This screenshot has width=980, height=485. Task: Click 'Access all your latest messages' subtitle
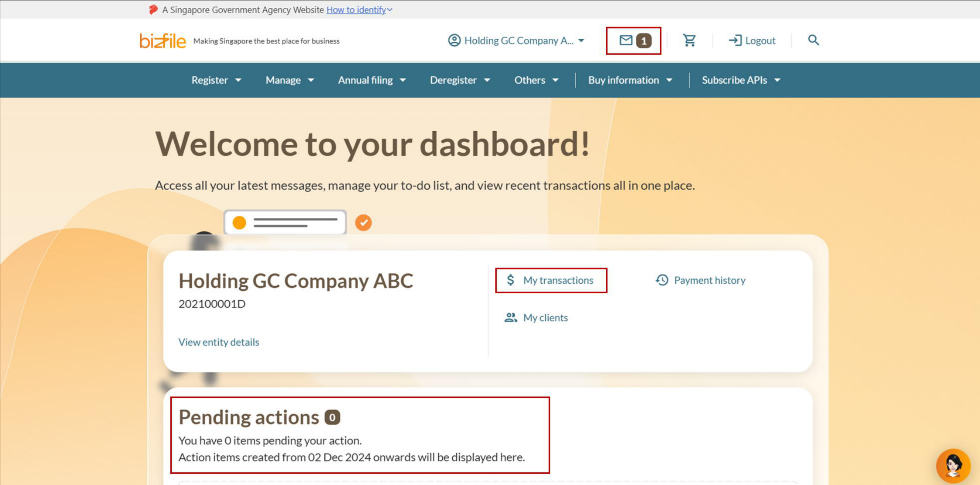(424, 185)
